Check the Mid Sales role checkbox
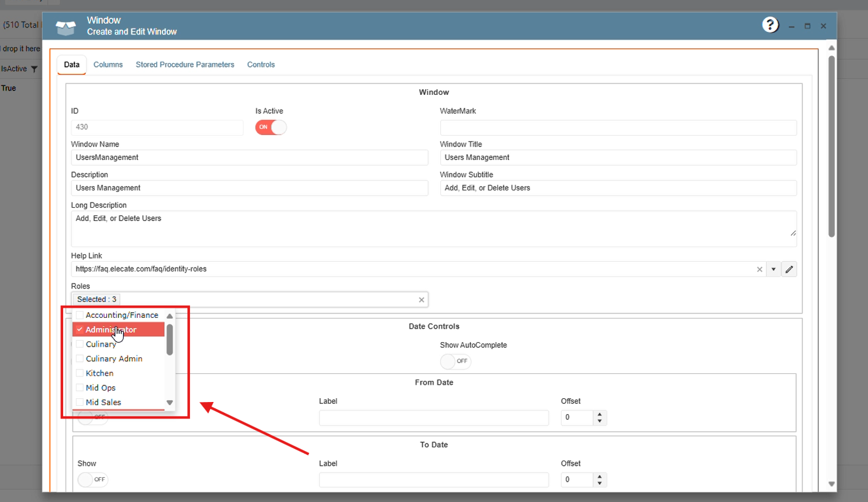This screenshot has width=868, height=502. coord(80,402)
